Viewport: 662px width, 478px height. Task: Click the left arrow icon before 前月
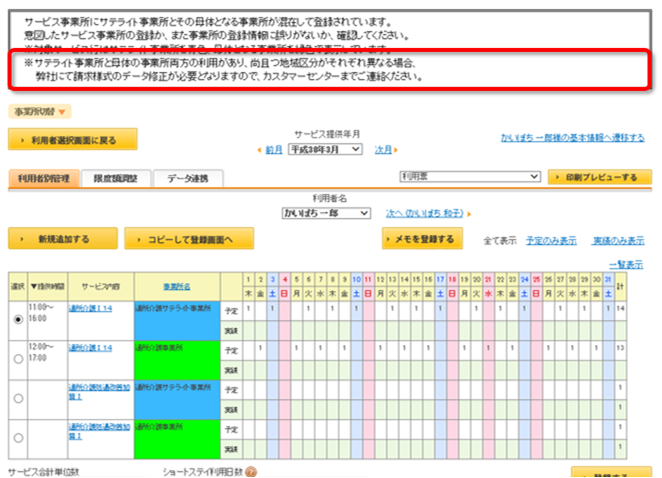click(259, 150)
